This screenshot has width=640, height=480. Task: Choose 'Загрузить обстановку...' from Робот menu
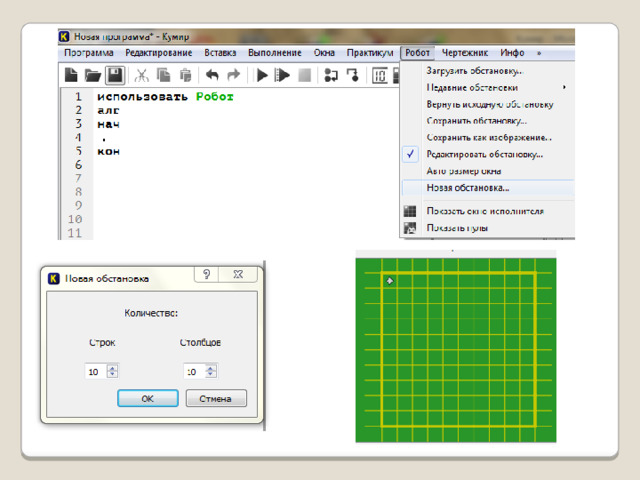click(475, 71)
